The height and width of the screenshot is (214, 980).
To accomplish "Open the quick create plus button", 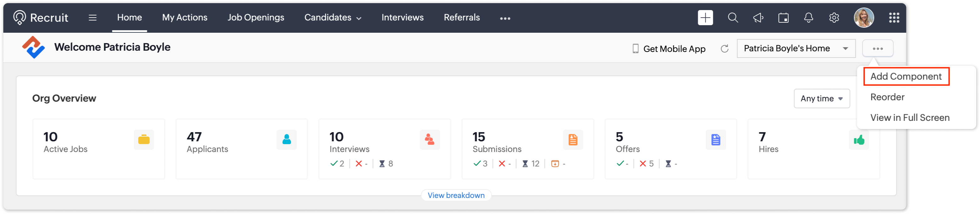I will point(705,18).
